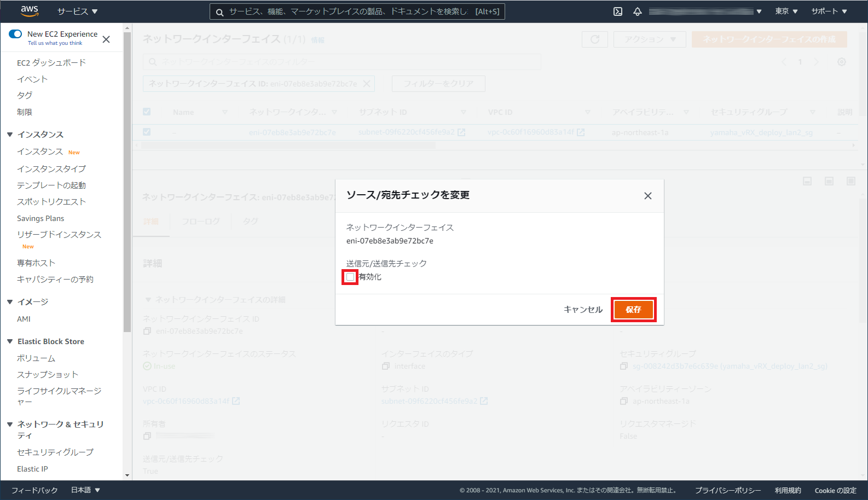868x500 pixels.
Task: Toggle the select-all checkbox in table header
Action: pyautogui.click(x=147, y=112)
